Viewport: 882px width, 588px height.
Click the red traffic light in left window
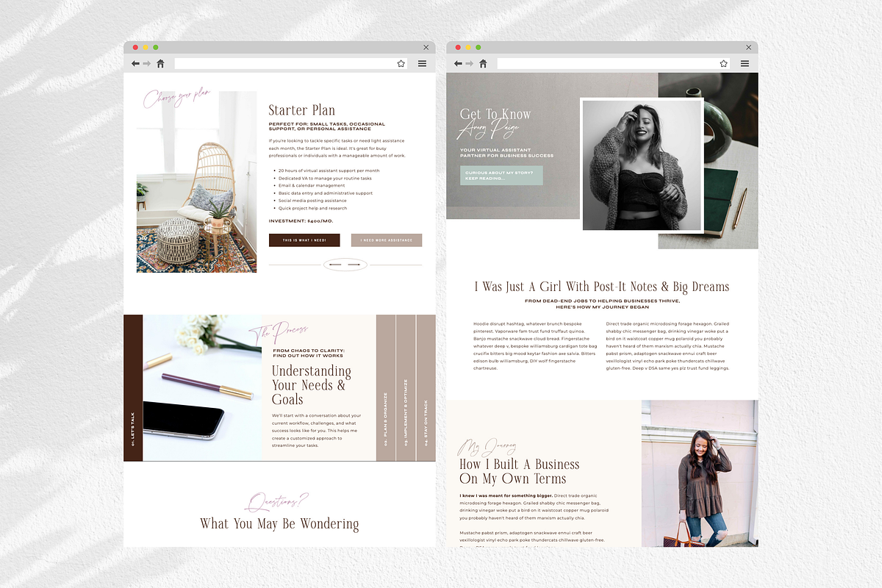tap(135, 47)
